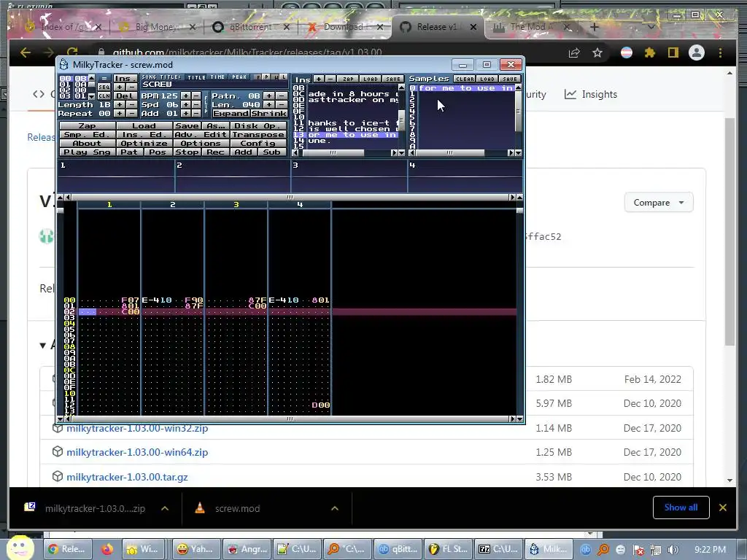Toggle Rec record mode
The height and width of the screenshot is (560, 747).
pyautogui.click(x=215, y=152)
